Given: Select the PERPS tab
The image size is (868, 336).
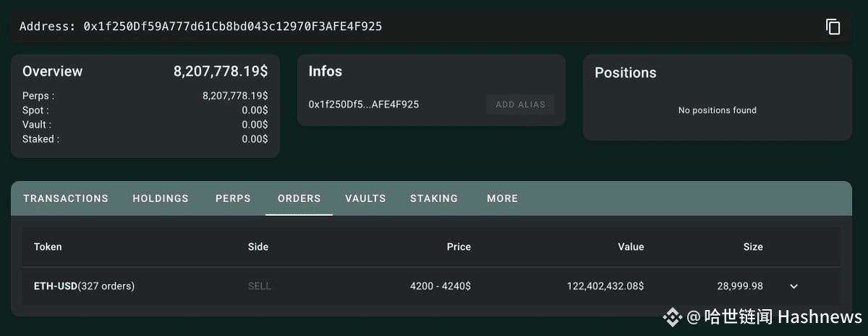Looking at the screenshot, I should click(x=233, y=198).
